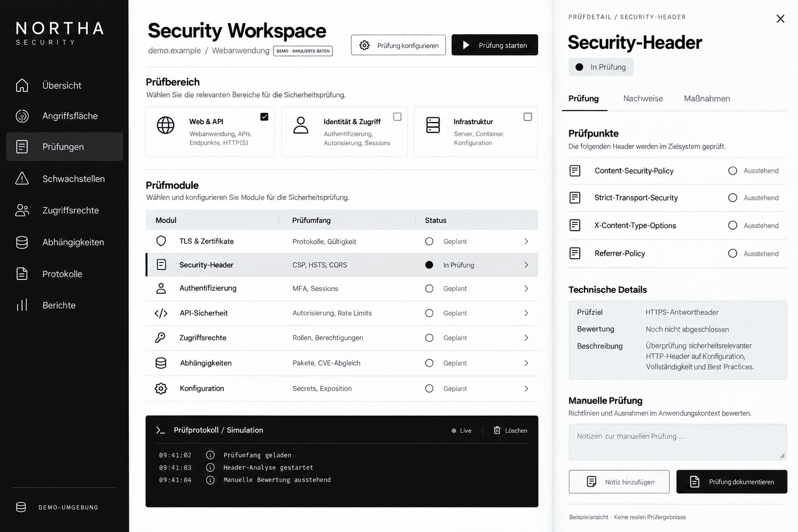The width and height of the screenshot is (798, 532).
Task: Select the Geplant status circle for TLS & Zertifikate
Action: (x=429, y=242)
